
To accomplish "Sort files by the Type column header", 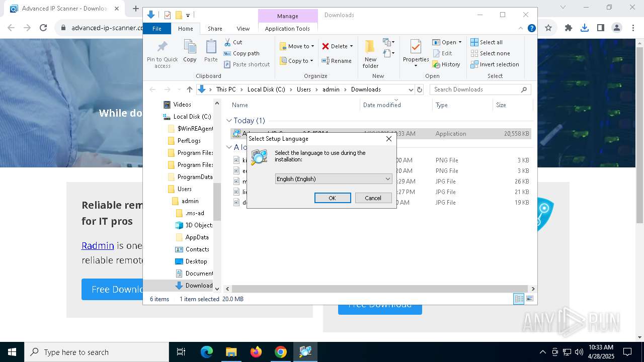I will pos(462,105).
